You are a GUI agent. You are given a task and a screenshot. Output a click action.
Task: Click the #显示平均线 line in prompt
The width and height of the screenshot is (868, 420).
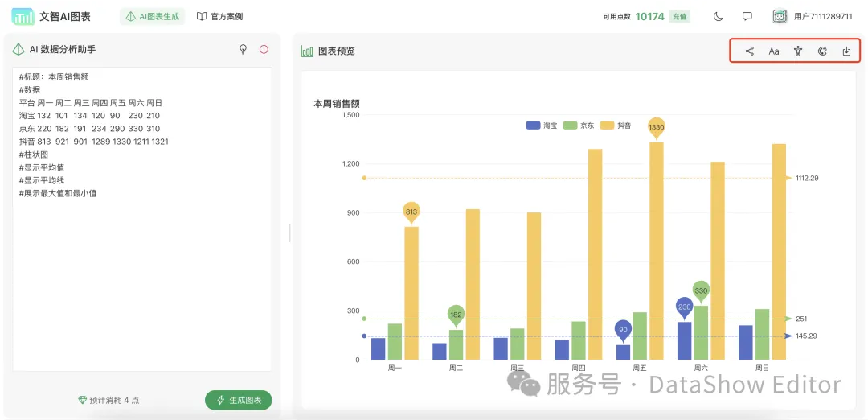(42, 180)
